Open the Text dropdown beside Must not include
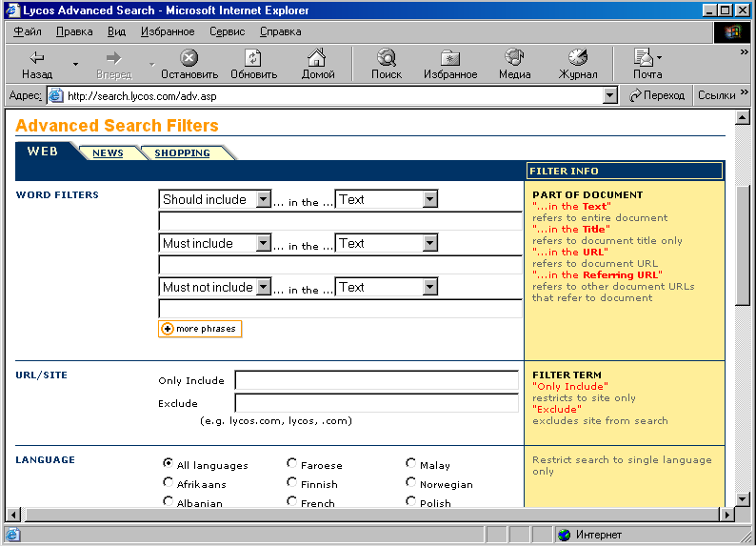The height and width of the screenshot is (547, 756). click(430, 287)
